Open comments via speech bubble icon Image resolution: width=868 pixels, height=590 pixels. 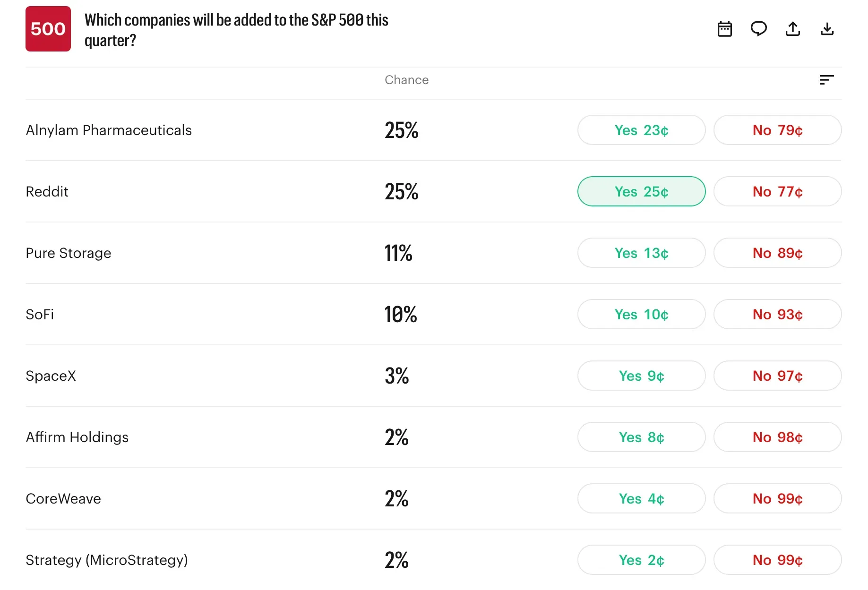pyautogui.click(x=758, y=29)
